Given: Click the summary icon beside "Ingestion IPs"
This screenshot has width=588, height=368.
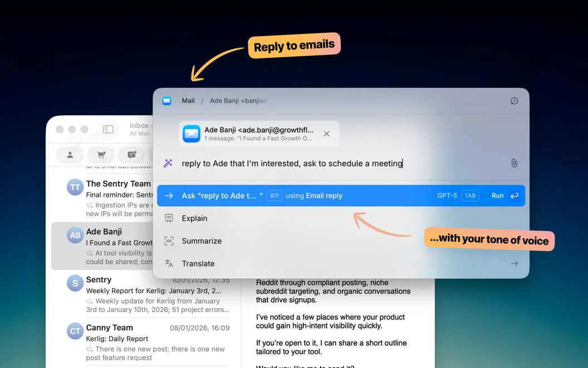Looking at the screenshot, I should (90, 205).
